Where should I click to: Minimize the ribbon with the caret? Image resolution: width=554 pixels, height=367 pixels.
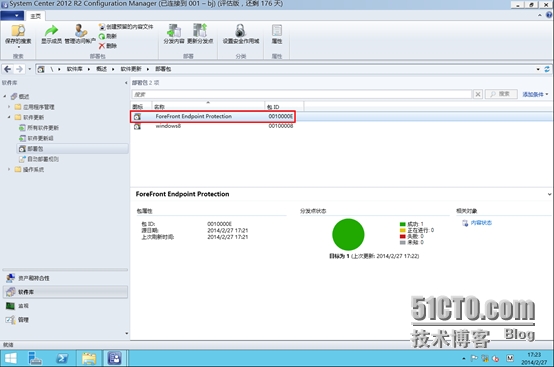[540, 15]
